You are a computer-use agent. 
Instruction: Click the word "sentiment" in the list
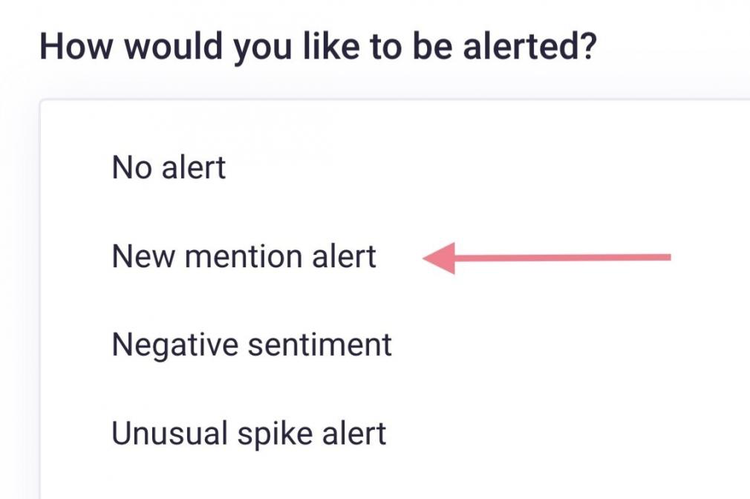[x=320, y=344]
